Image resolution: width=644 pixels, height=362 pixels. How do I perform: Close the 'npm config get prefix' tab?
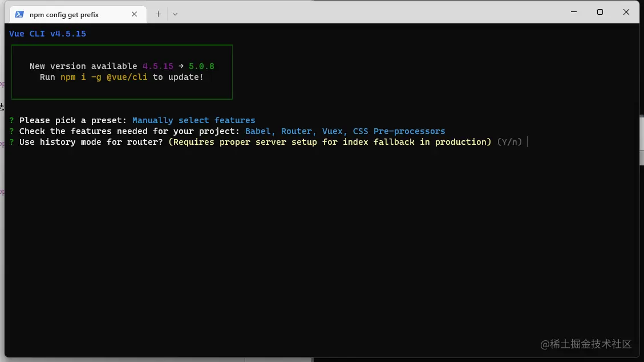point(134,14)
